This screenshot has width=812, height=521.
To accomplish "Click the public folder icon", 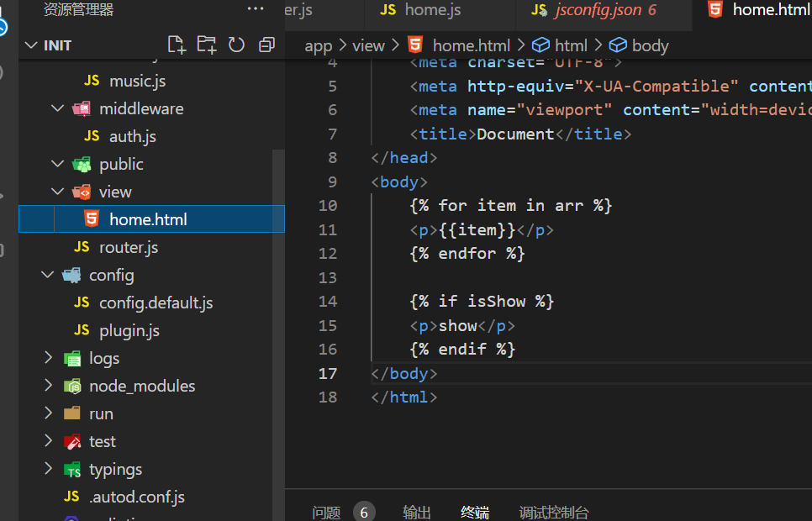I will coord(82,164).
